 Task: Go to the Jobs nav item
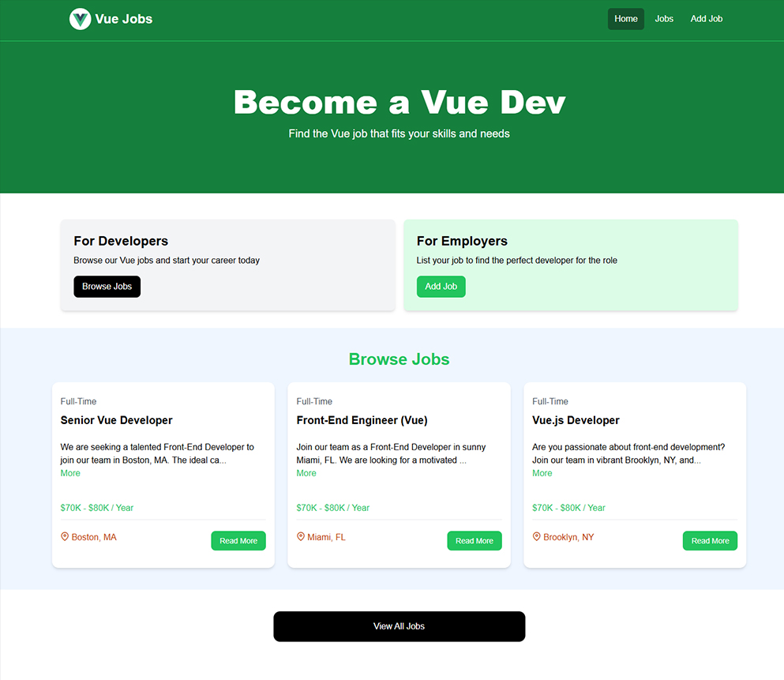[664, 19]
